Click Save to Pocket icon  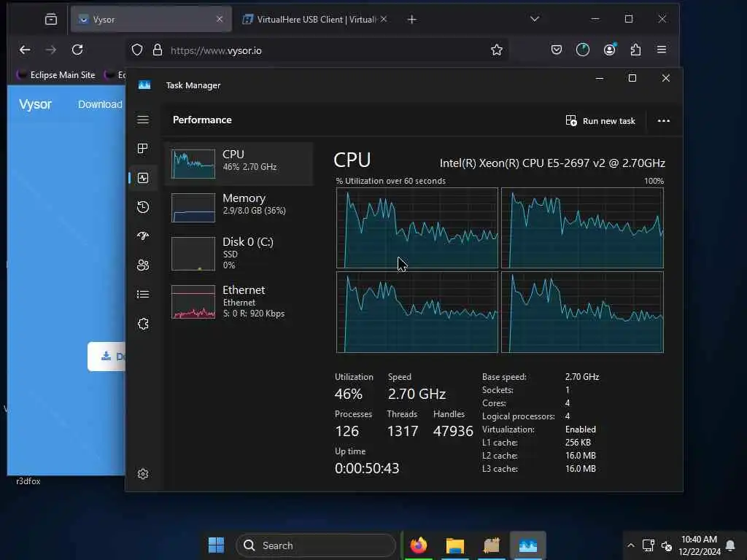557,50
